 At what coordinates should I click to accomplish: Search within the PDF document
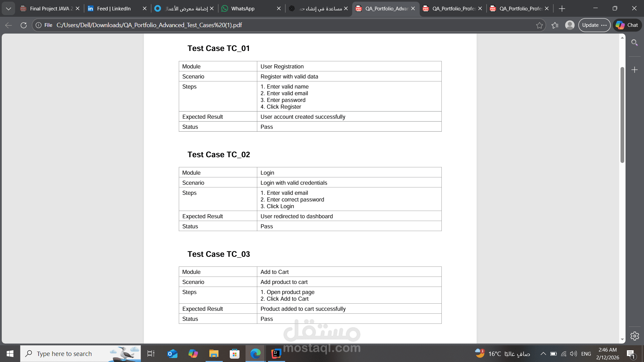[635, 43]
